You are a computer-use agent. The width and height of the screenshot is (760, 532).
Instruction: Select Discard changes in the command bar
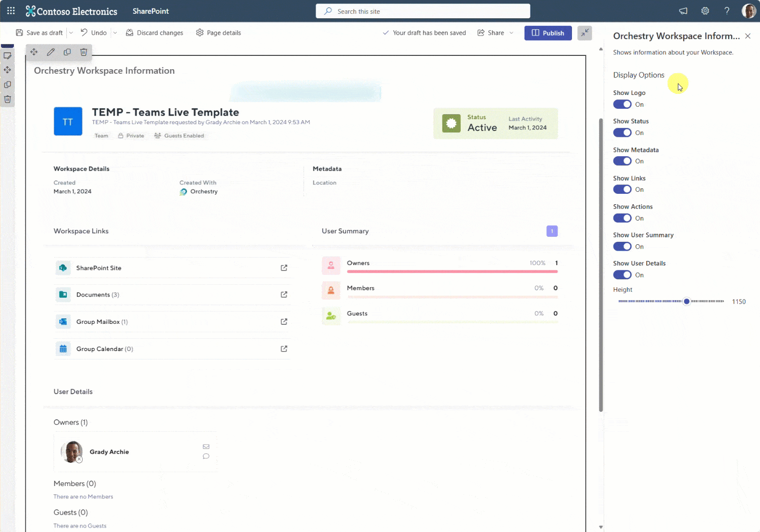click(x=154, y=33)
